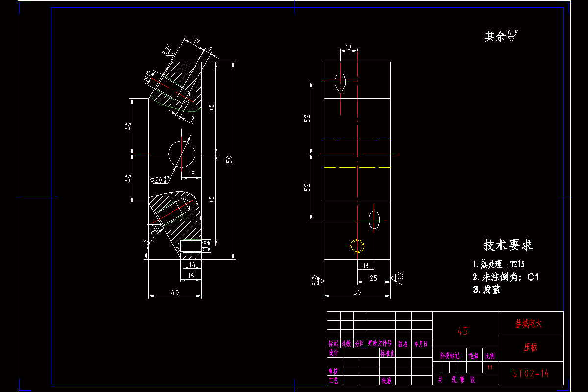The height and width of the screenshot is (392, 588).
Task: Click the 年月日 title block cell
Action: [x=421, y=344]
